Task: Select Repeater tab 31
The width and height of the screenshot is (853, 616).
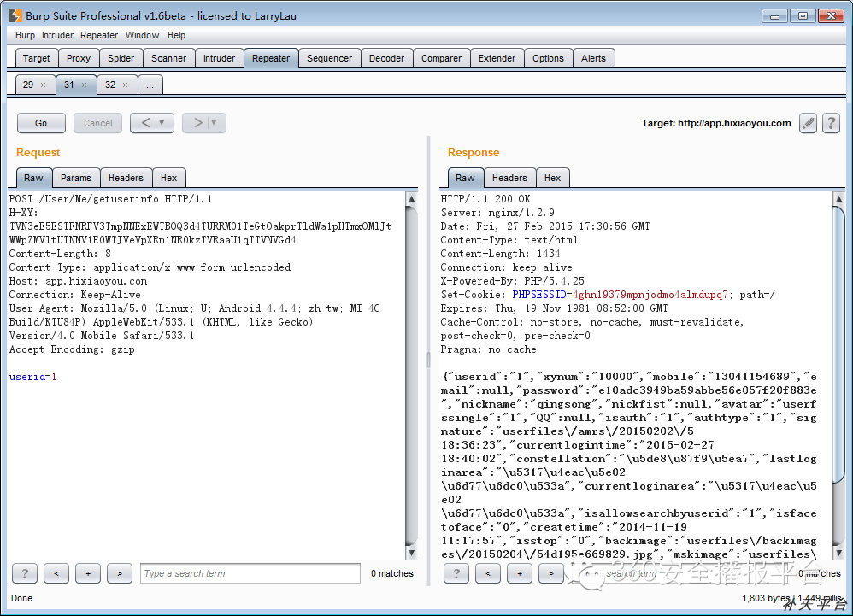Action: (69, 85)
